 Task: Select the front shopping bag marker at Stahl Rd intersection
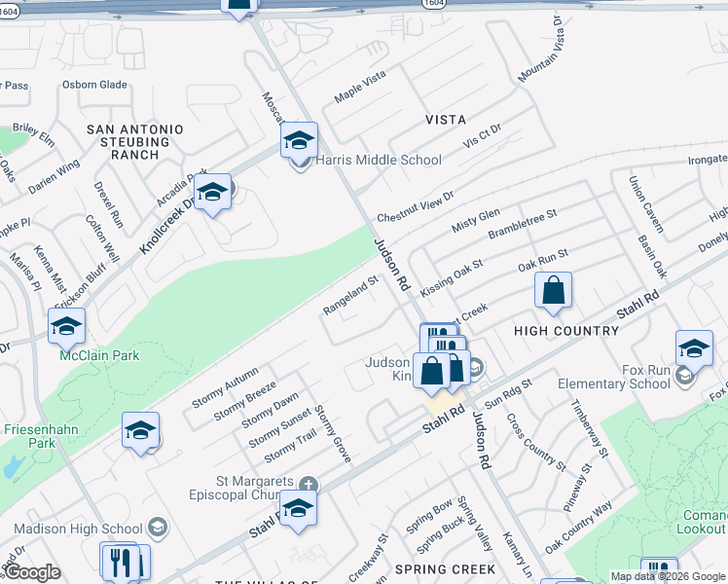pos(432,373)
